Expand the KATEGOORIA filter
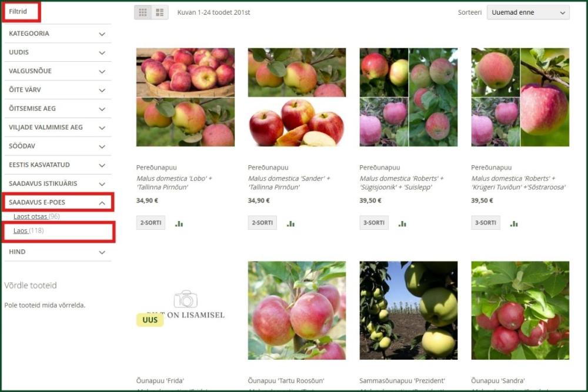588x392 pixels. 58,33
